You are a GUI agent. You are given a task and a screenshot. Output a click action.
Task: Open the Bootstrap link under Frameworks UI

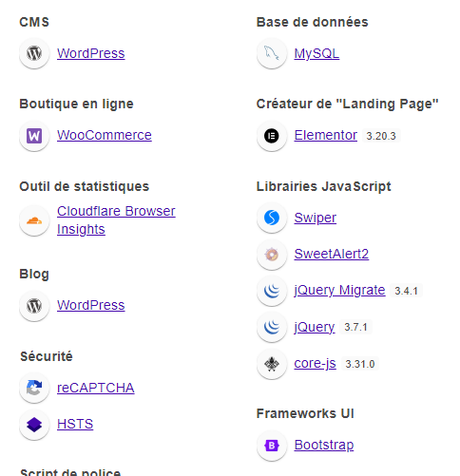(324, 445)
